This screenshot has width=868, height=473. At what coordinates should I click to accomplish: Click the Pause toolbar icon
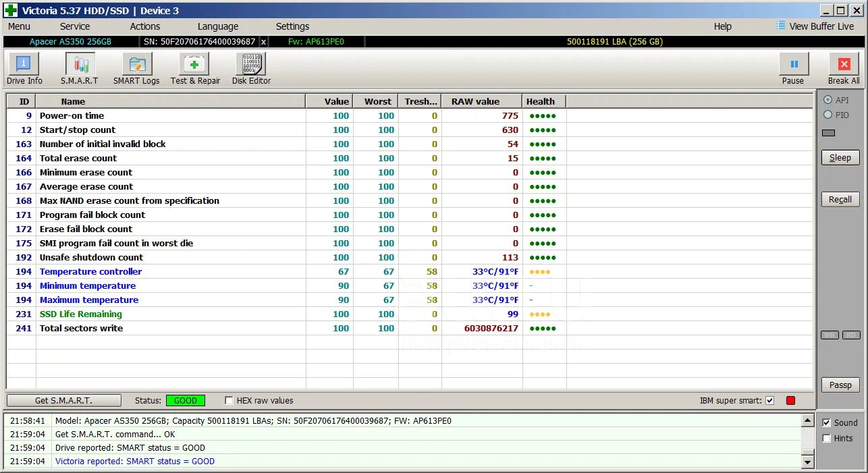point(793,69)
